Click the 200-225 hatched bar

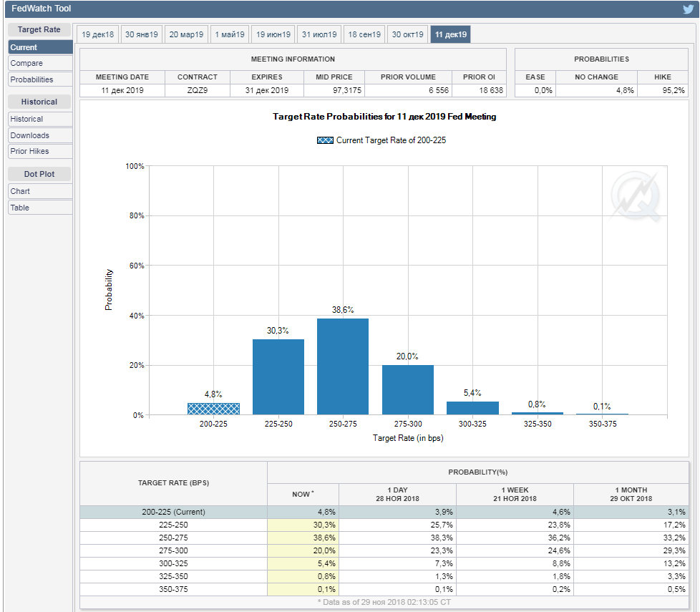tap(213, 409)
